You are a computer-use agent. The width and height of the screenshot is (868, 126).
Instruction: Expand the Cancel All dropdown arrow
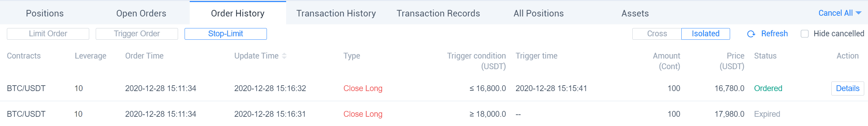[x=859, y=13]
